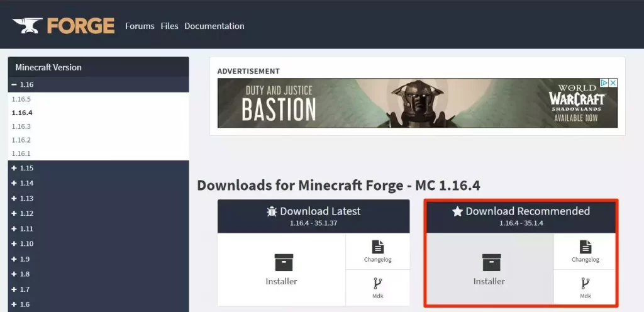Expand the 1.12 version group
Screen dimensions: 644x312
click(14, 213)
